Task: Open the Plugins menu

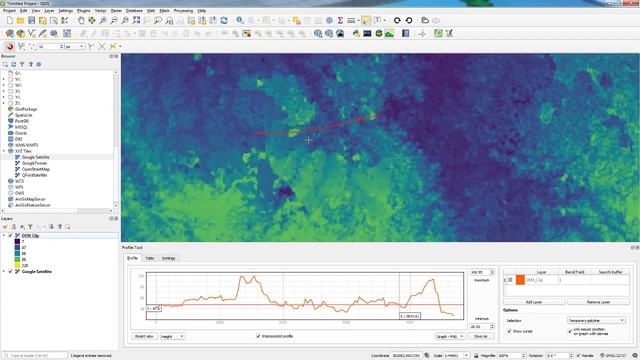Action: (x=84, y=11)
